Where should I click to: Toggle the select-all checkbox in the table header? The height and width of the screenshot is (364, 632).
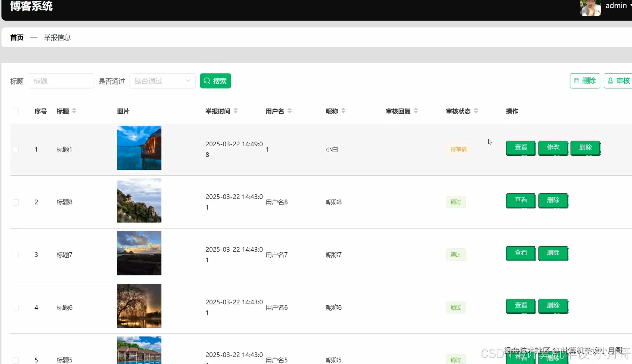coord(16,111)
